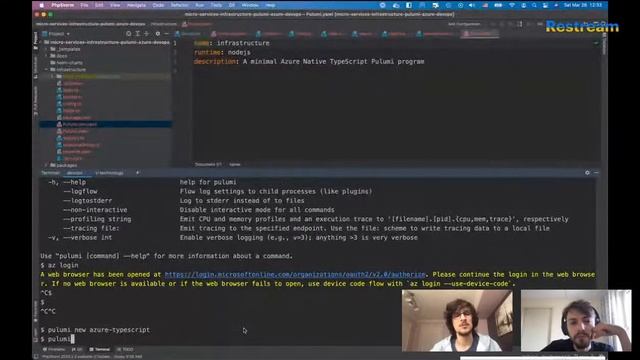The image size is (640, 360).
Task: Switch to the technology terminal tab
Action: 109,173
